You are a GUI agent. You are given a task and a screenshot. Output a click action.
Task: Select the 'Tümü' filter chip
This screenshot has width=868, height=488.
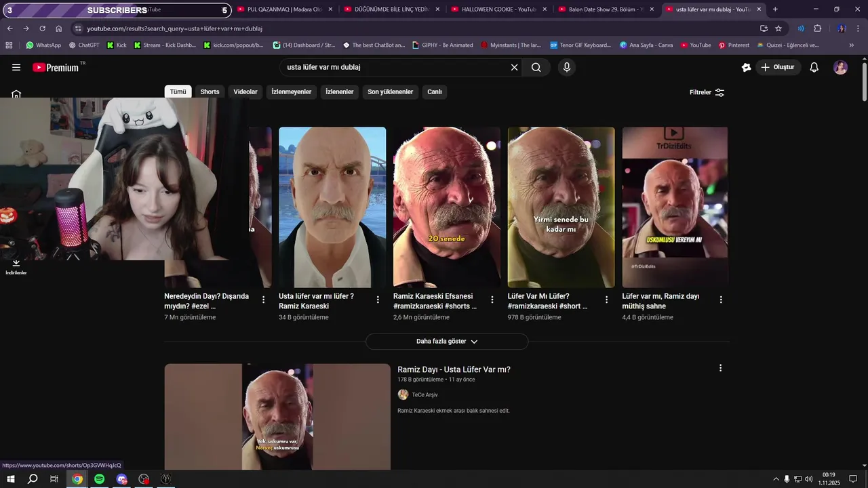coord(178,92)
